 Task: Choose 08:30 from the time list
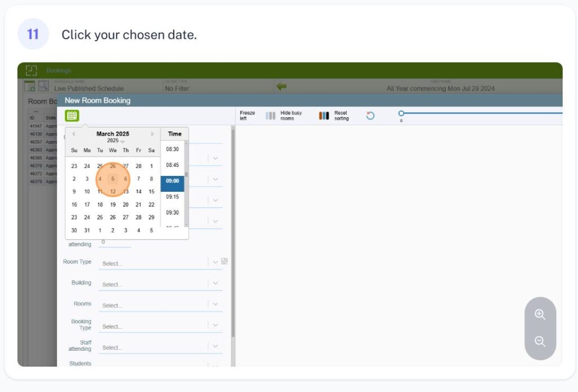(172, 149)
